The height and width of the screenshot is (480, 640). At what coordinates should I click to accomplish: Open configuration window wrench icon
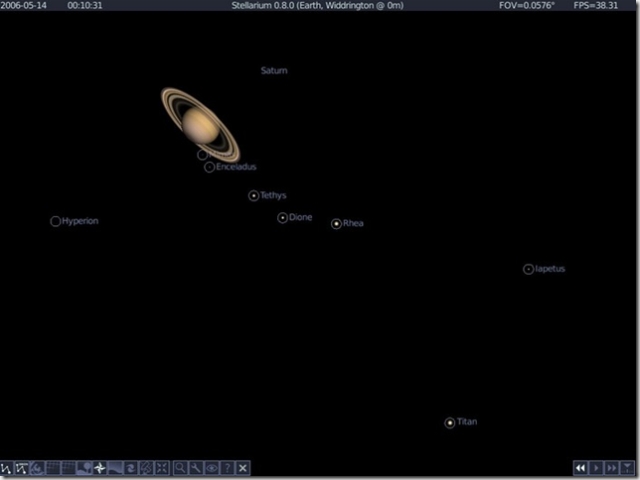pyautogui.click(x=196, y=468)
